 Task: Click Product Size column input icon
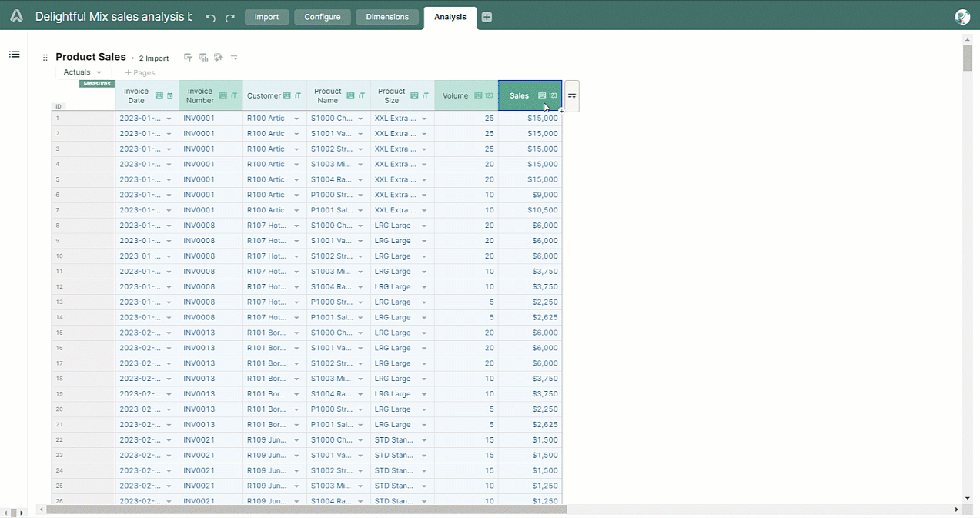click(x=415, y=95)
